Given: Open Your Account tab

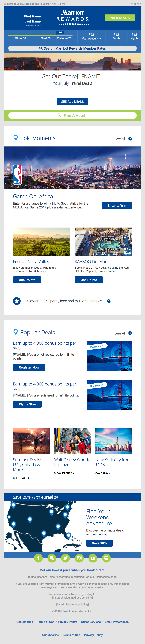Looking at the screenshot, I should click(x=91, y=37).
